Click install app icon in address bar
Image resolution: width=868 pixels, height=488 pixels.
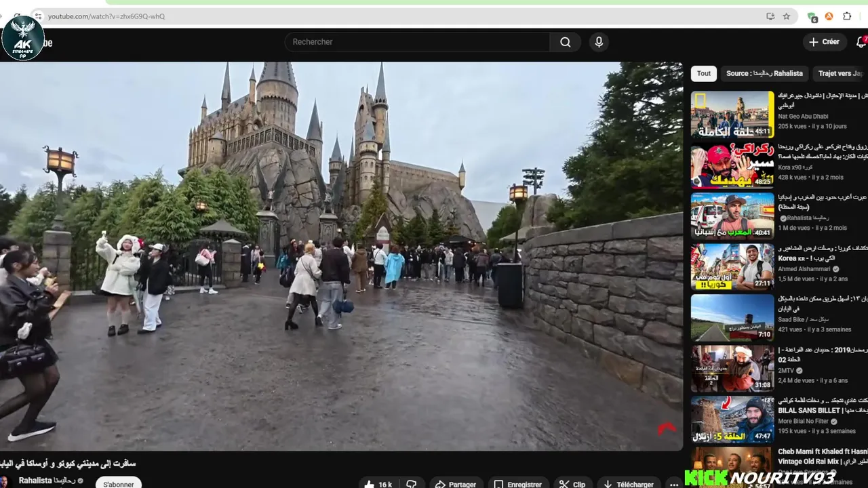point(770,16)
